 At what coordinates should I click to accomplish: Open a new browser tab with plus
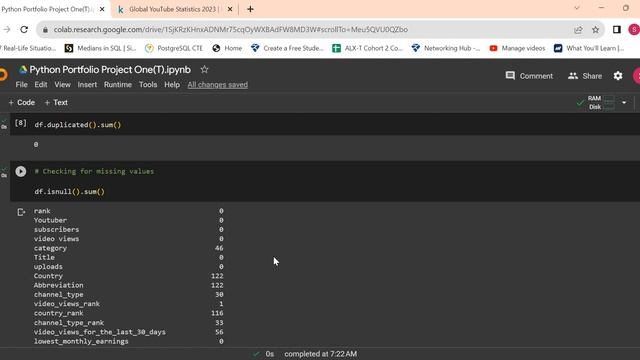point(250,9)
